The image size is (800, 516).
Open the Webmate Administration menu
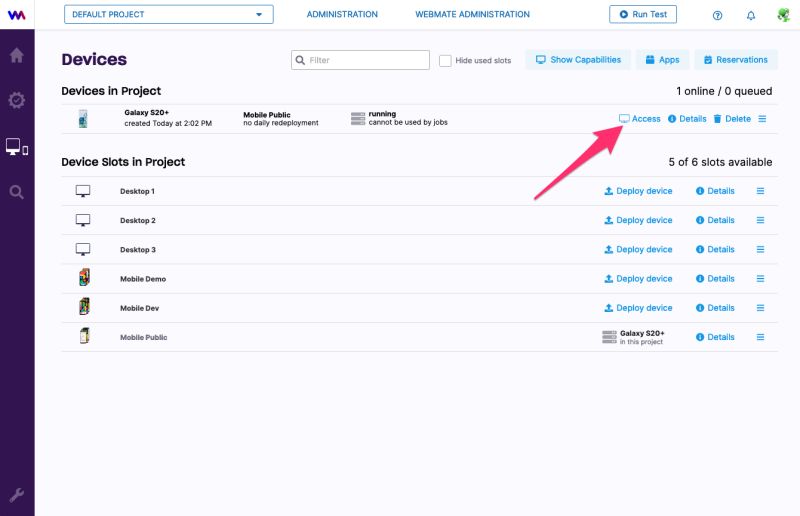472,14
